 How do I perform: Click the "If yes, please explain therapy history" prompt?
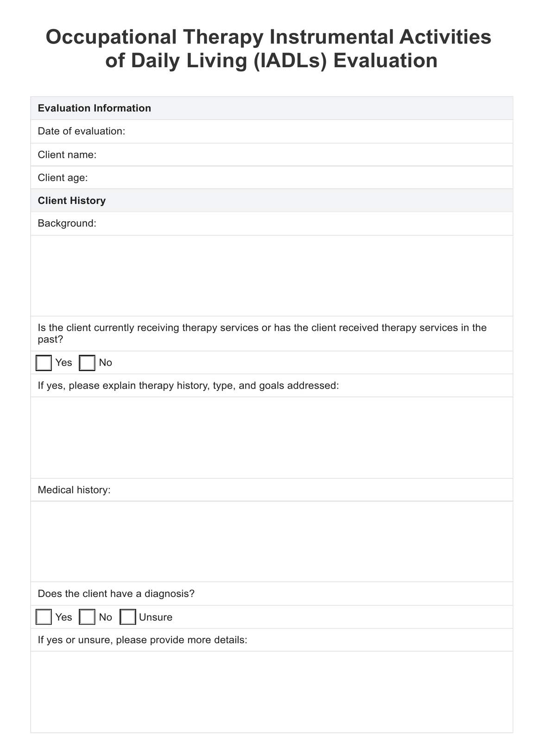coord(188,385)
